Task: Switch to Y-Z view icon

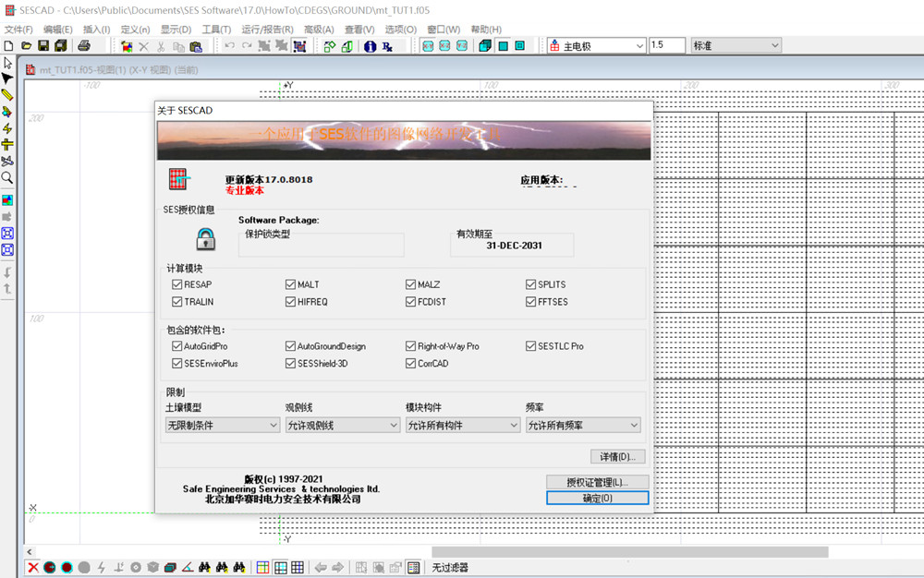Action: 462,46
